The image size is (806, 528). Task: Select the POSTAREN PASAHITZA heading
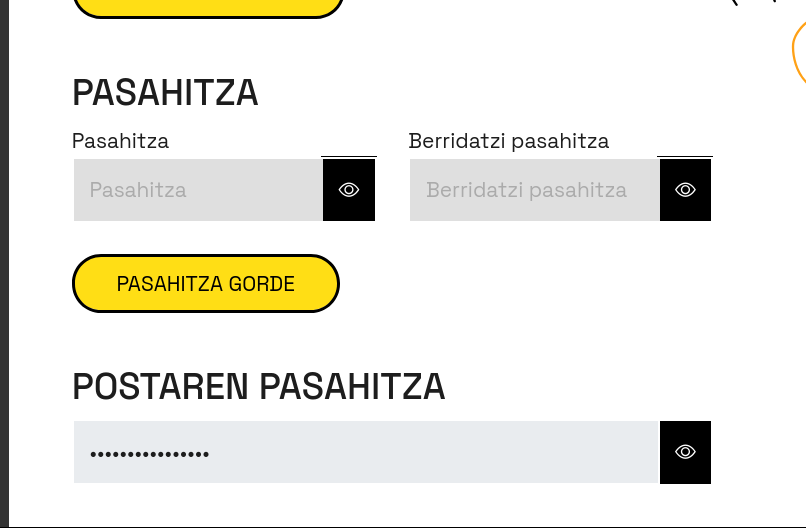(x=258, y=386)
